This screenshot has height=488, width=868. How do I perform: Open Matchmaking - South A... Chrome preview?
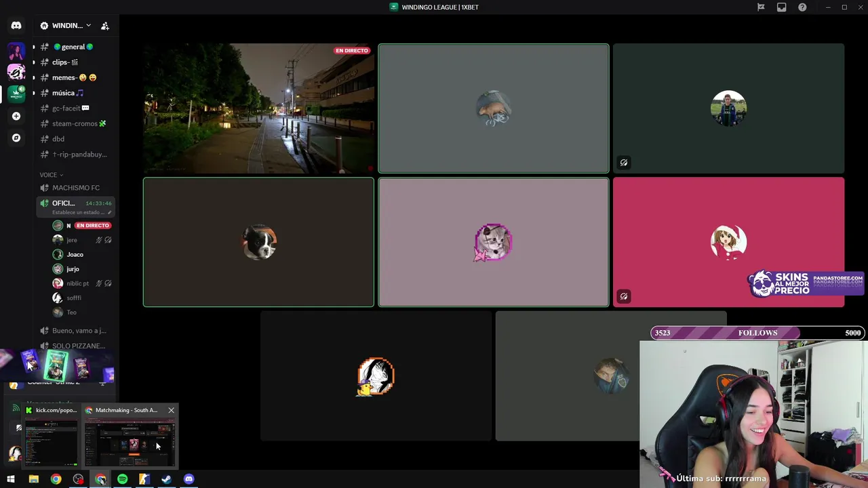tap(130, 436)
